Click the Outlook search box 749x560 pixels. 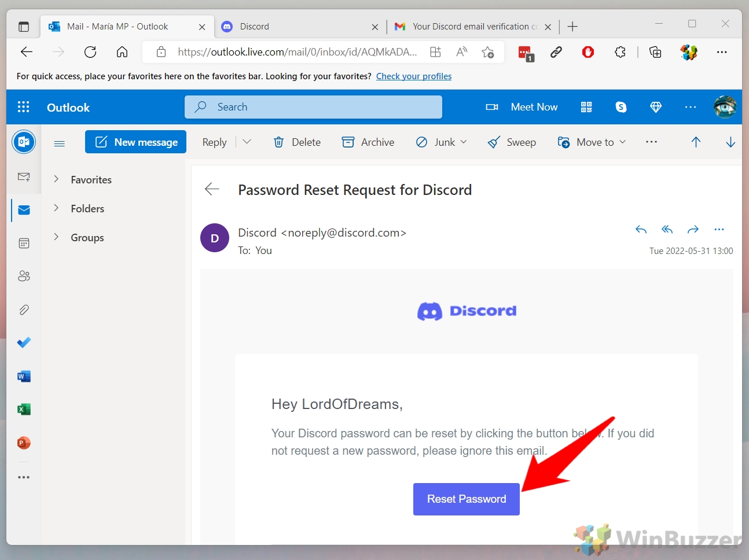click(313, 107)
